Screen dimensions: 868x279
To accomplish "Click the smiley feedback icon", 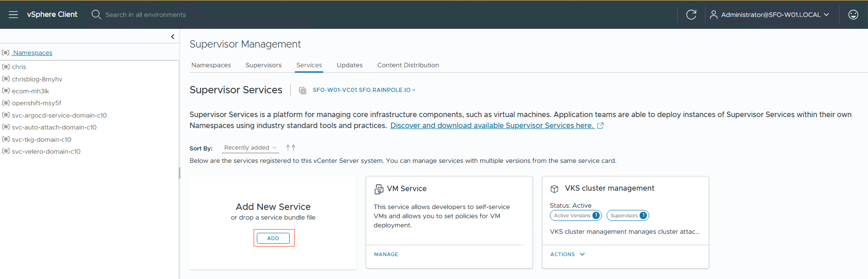I will [853, 15].
